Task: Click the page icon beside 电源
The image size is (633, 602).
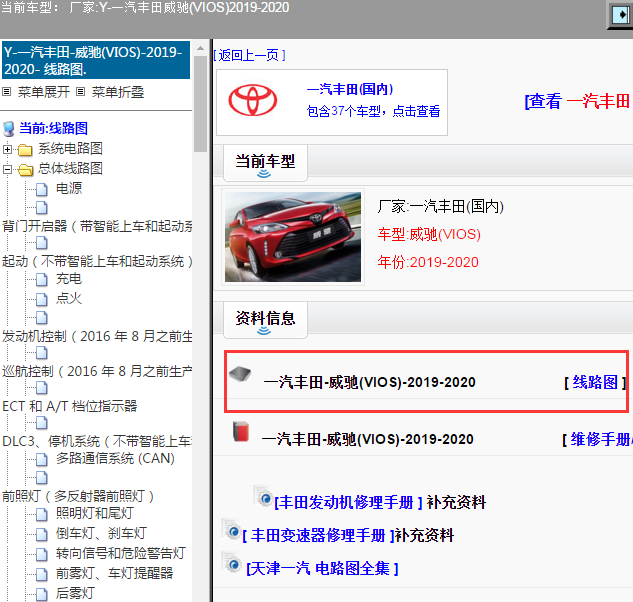Action: pyautogui.click(x=42, y=189)
